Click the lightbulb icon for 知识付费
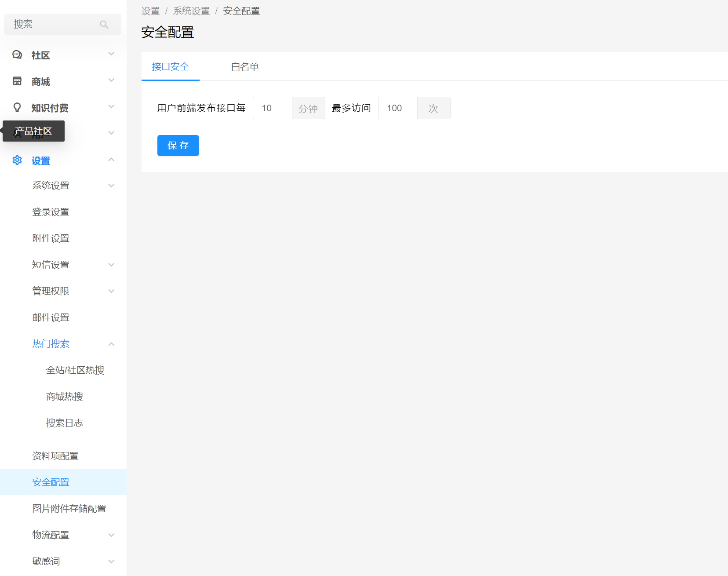728x576 pixels. pos(17,108)
